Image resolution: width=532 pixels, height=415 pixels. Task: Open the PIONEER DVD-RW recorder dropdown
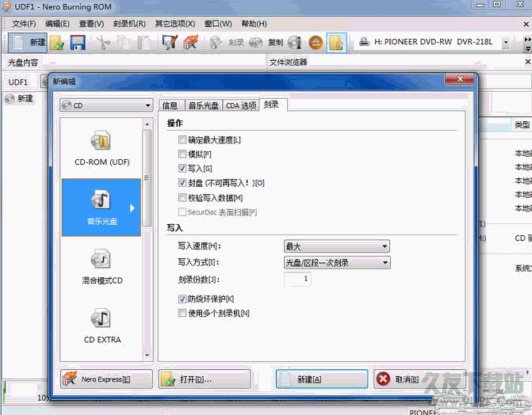(x=506, y=43)
